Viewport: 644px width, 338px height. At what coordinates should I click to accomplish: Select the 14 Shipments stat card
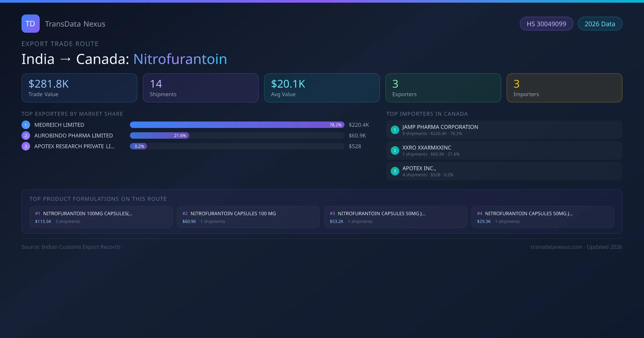[x=200, y=88]
